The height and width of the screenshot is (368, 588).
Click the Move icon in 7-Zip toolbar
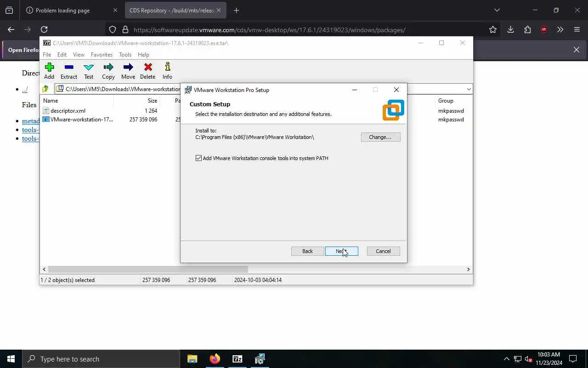click(128, 68)
